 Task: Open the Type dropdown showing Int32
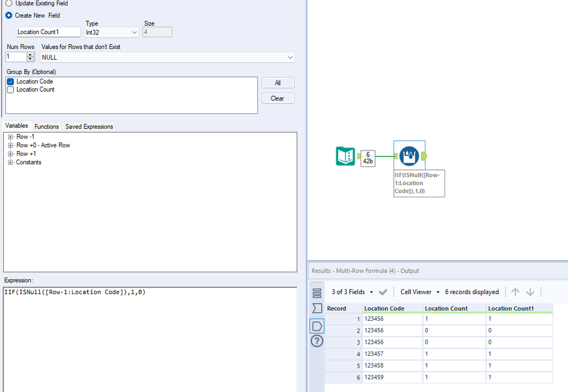(x=110, y=32)
